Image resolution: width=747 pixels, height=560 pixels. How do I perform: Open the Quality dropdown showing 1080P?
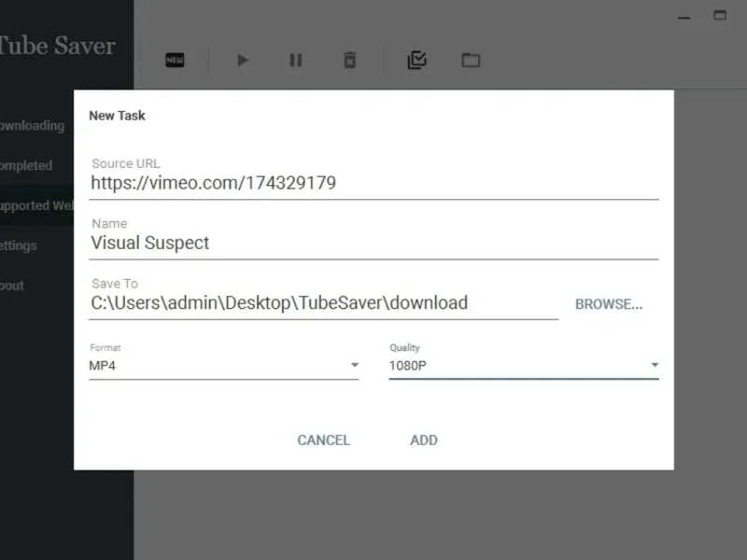click(x=524, y=366)
